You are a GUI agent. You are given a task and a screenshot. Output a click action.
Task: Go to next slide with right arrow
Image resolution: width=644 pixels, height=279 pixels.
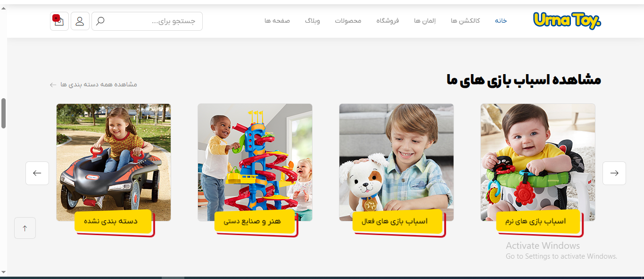[x=614, y=173]
